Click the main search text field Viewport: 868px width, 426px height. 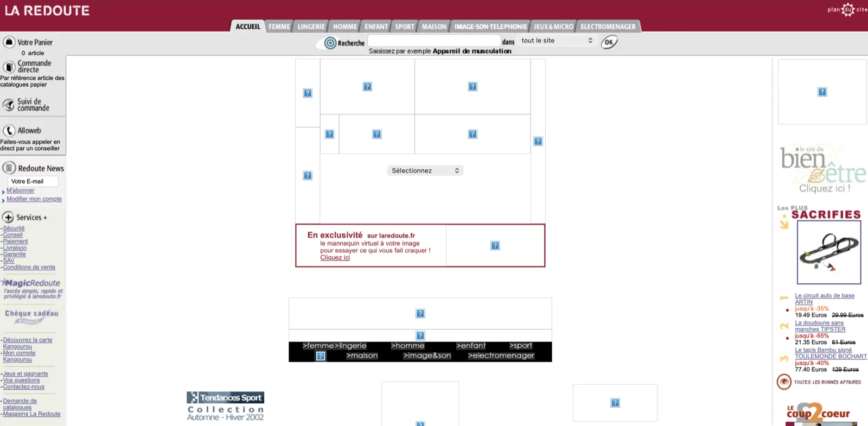click(x=434, y=41)
